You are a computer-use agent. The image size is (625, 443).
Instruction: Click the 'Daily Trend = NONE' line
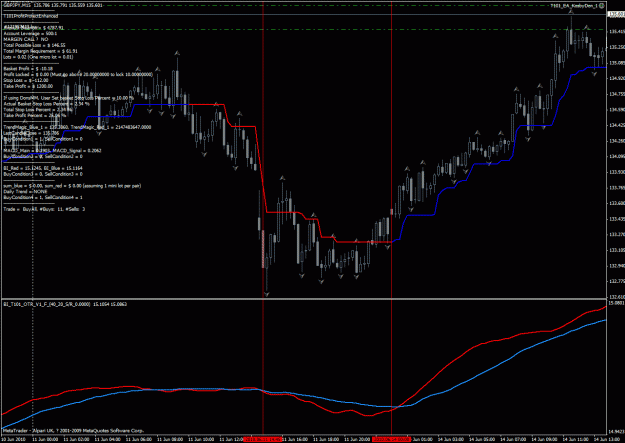[x=25, y=191]
